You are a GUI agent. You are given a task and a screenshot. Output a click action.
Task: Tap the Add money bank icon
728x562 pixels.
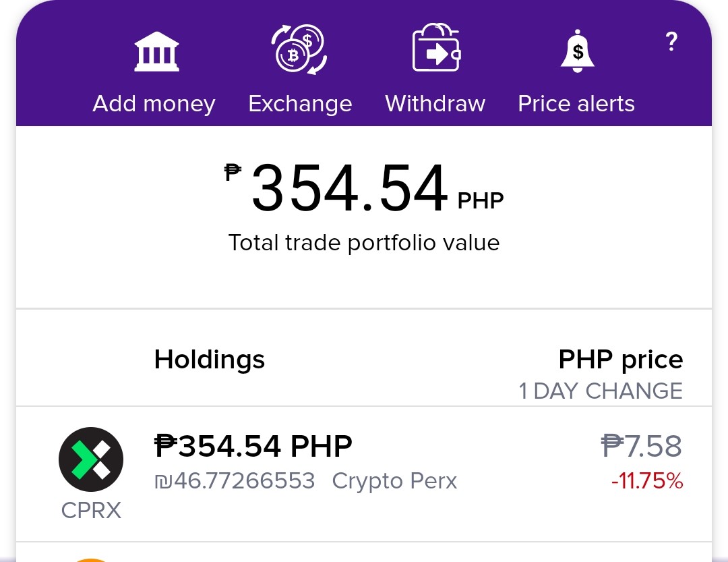click(x=156, y=51)
